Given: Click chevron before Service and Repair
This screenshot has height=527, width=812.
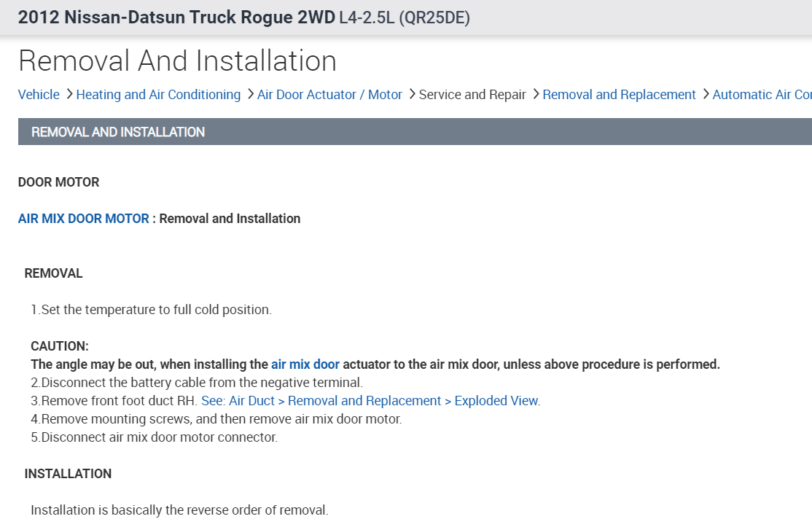Looking at the screenshot, I should [x=412, y=94].
